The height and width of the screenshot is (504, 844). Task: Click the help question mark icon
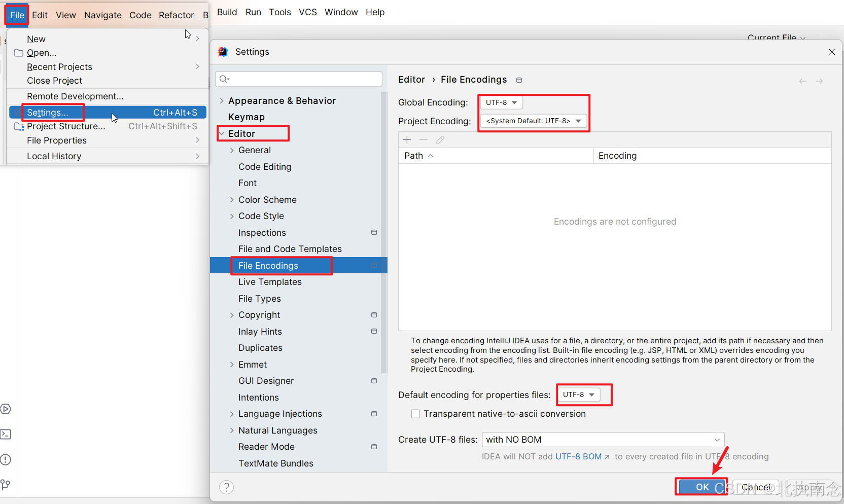pyautogui.click(x=226, y=487)
